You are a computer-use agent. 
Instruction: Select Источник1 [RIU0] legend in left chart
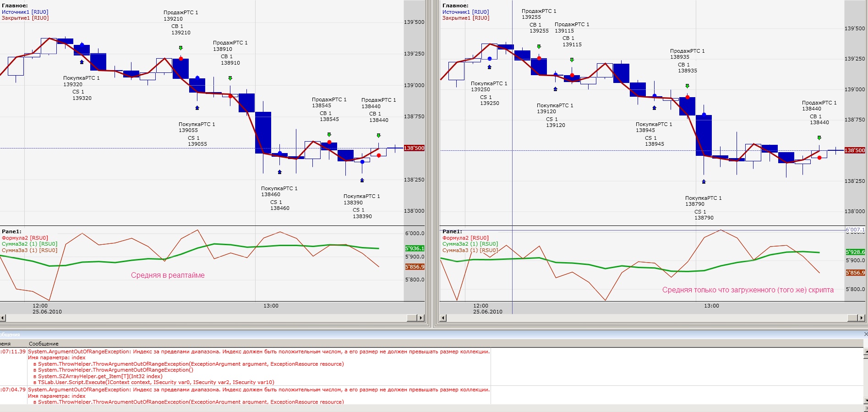tap(25, 12)
